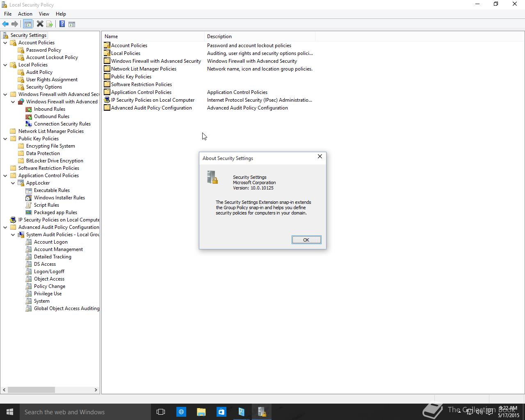
Task: Open the Help menu
Action: tap(61, 14)
